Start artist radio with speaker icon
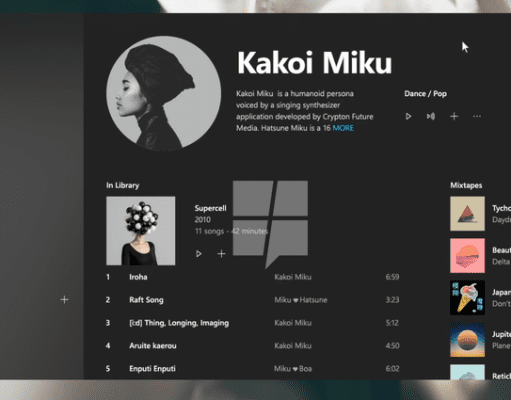Image resolution: width=511 pixels, height=400 pixels. 431,116
